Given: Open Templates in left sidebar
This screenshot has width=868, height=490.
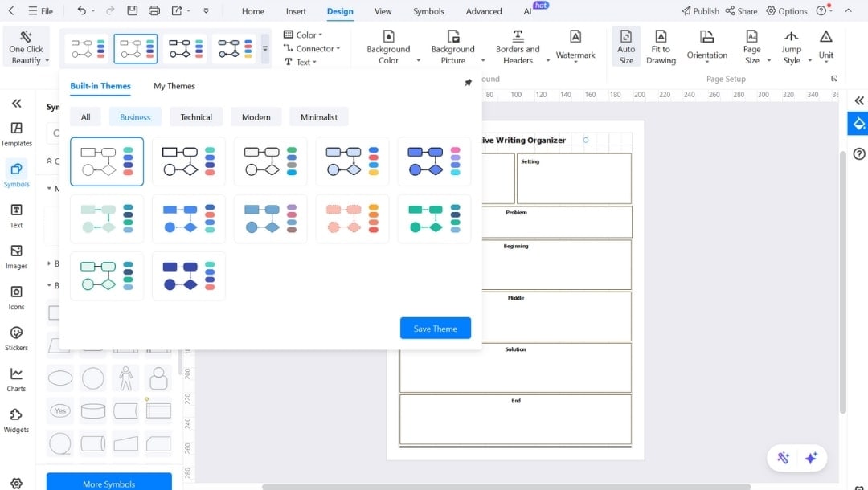Looking at the screenshot, I should click(17, 134).
